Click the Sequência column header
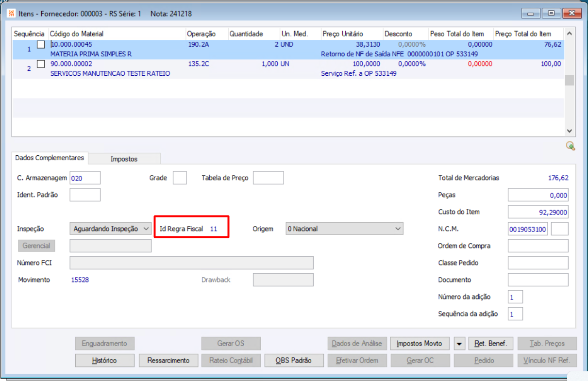 pyautogui.click(x=30, y=34)
